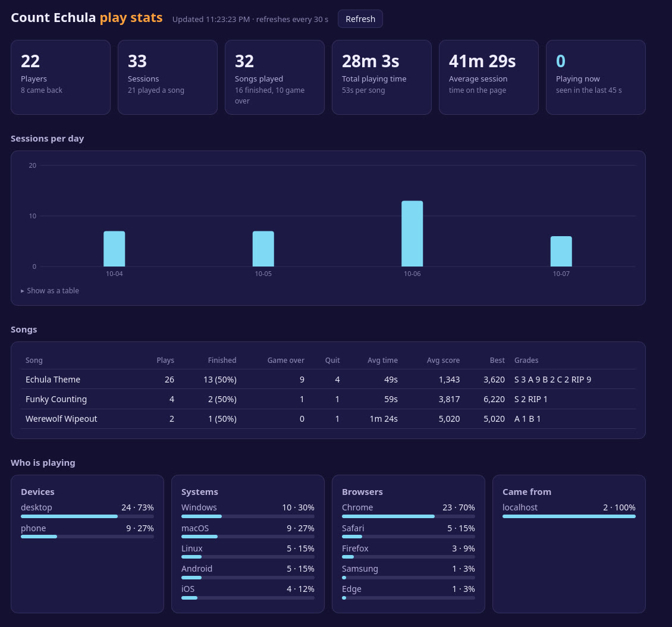Click the 'macOS' systems row label
Screen dimensions: 672x627
coord(195,528)
